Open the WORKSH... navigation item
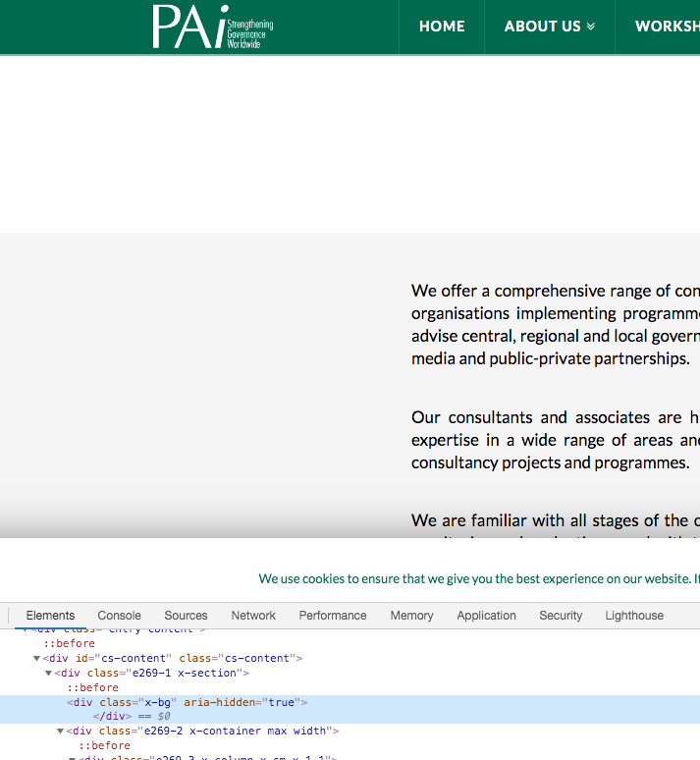The image size is (700, 760). 668,27
